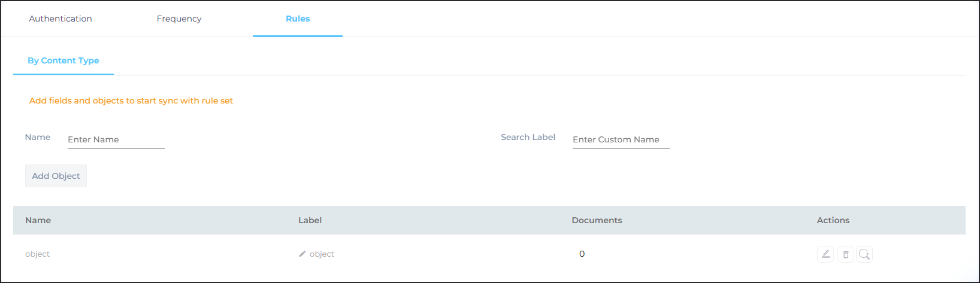Click the Search Label field caption

click(x=528, y=137)
